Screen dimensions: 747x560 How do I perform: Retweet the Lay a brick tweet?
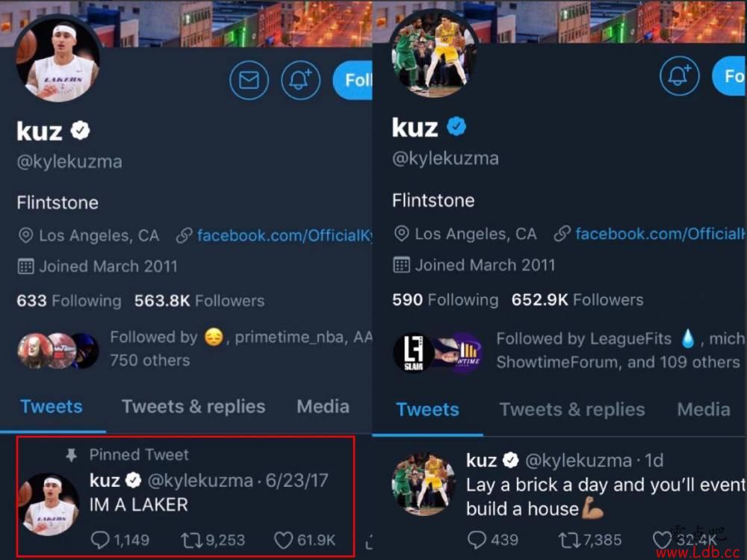569,540
